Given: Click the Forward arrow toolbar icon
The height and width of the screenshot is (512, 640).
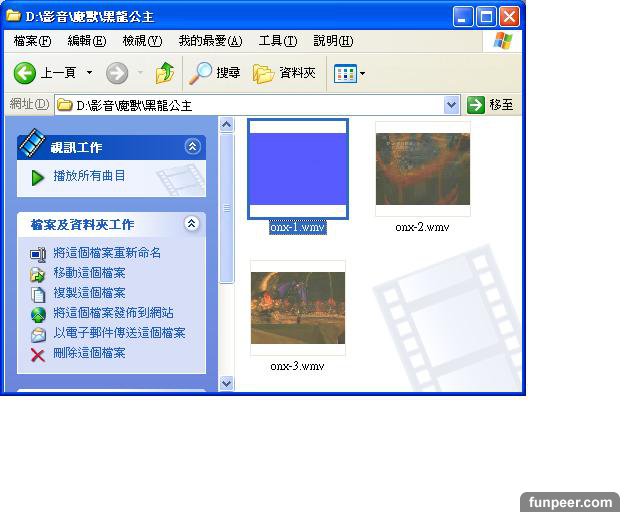Looking at the screenshot, I should click(x=116, y=73).
